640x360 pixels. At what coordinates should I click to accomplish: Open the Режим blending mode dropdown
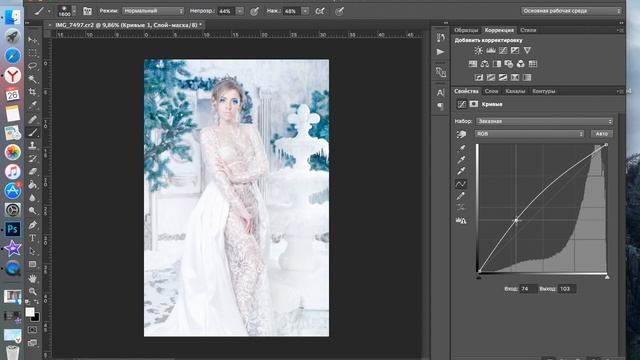[x=153, y=11]
